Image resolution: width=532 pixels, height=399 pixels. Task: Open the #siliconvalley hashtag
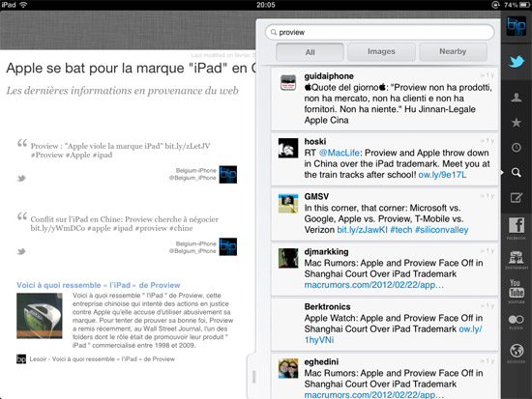[x=441, y=230]
